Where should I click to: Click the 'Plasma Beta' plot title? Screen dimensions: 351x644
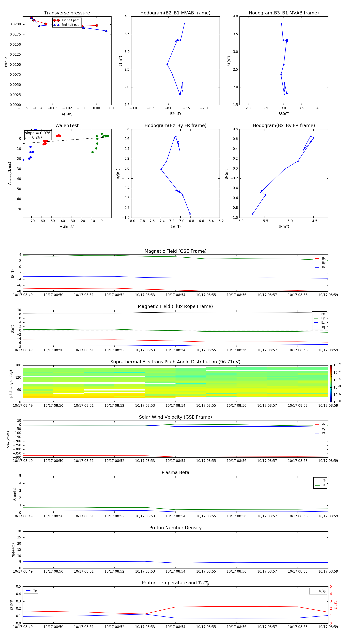[175, 473]
